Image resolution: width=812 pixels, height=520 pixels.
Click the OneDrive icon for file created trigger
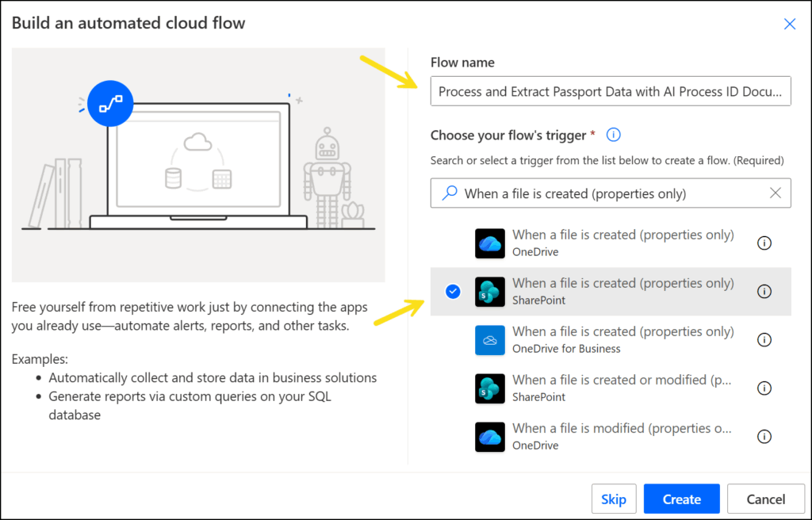pyautogui.click(x=490, y=243)
